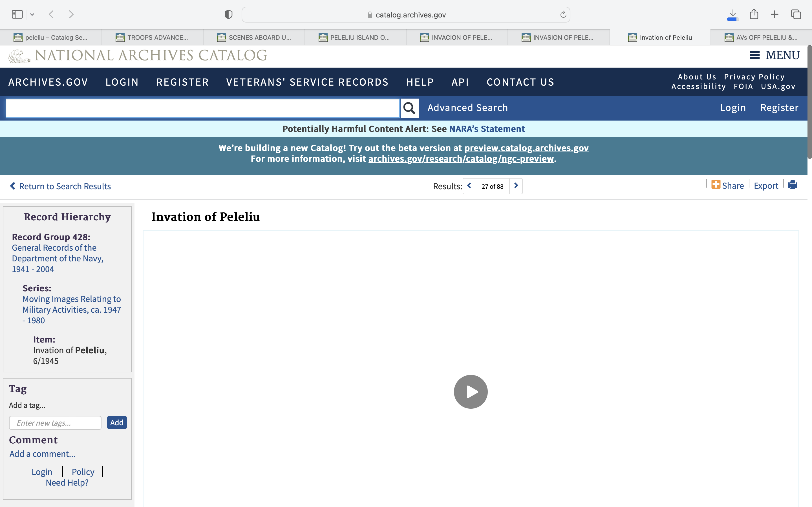Open the Export link
This screenshot has height=507, width=812.
coord(766,186)
